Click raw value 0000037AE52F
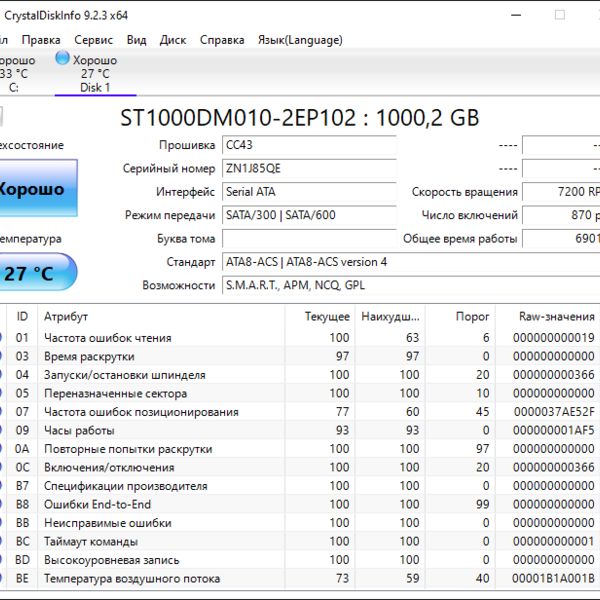 [554, 412]
